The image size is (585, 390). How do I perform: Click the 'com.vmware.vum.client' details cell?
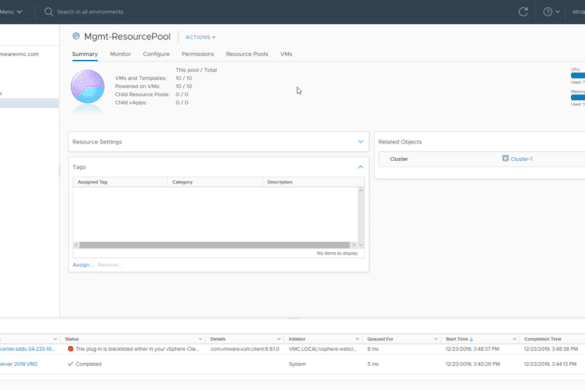pos(245,349)
